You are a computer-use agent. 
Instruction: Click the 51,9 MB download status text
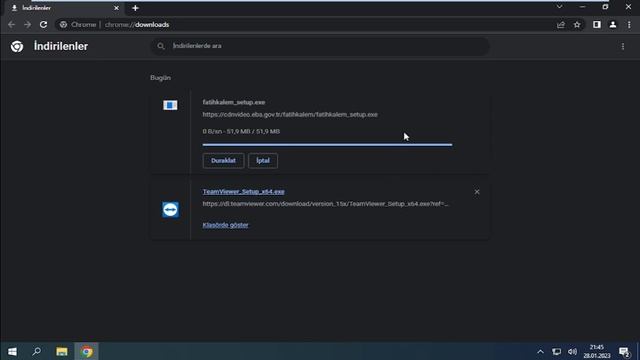coord(241,131)
